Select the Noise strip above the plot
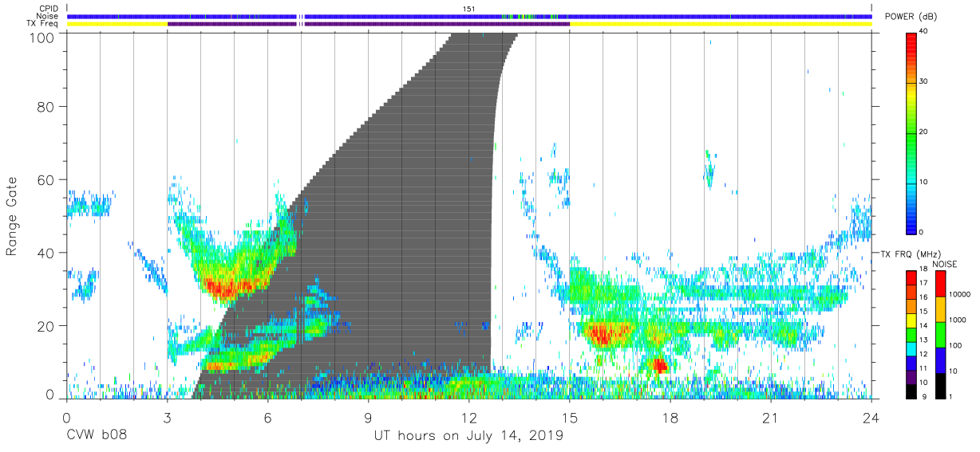The image size is (980, 452). pos(469,17)
